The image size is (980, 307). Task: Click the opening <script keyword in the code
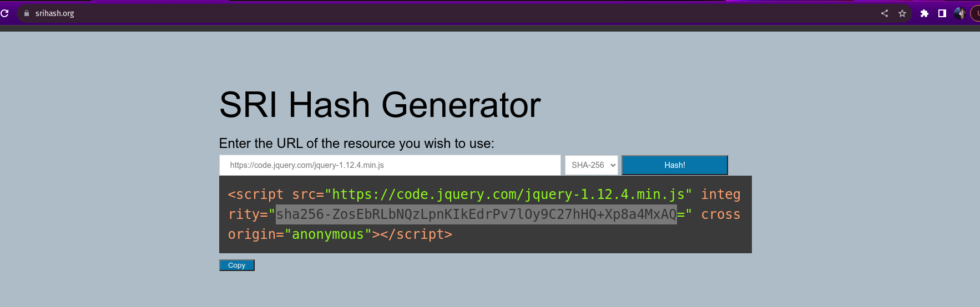tap(256, 195)
